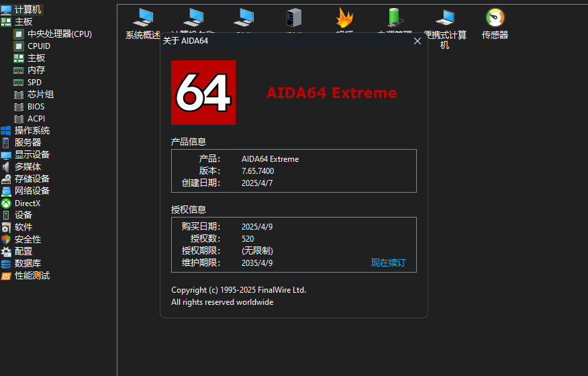Viewport: 588px width, 376px height.
Task: Click the 维护期限 value 2035/4/9
Action: (257, 263)
